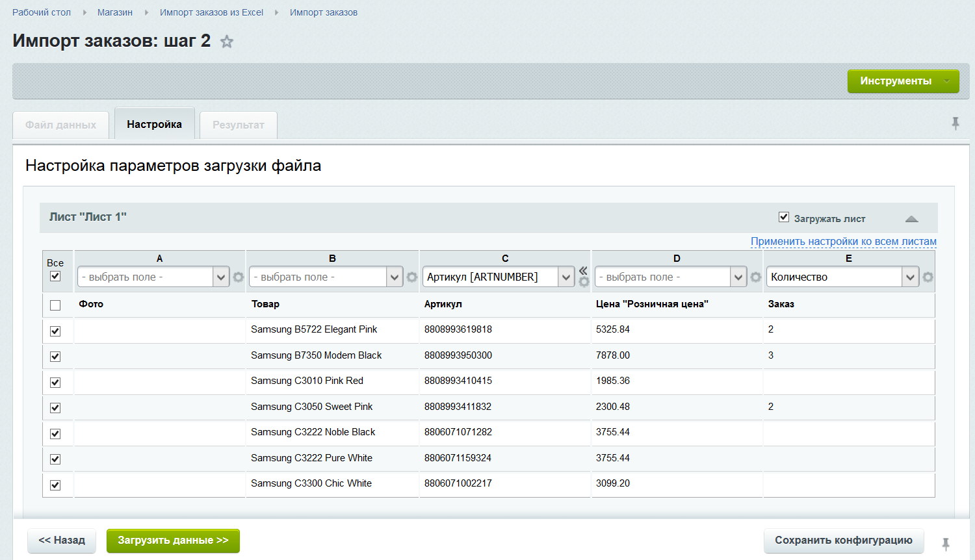This screenshot has height=560, width=975.
Task: Add page to favorites with star icon
Action: [227, 42]
